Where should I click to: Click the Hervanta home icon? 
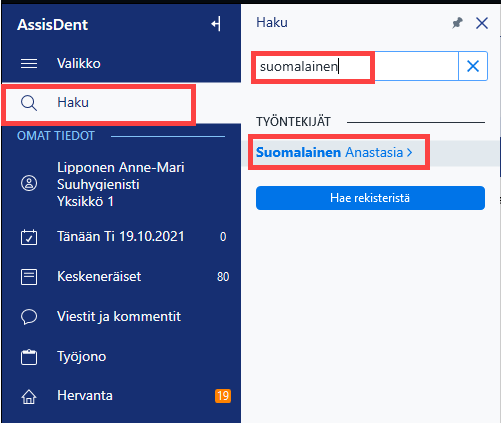pos(29,396)
